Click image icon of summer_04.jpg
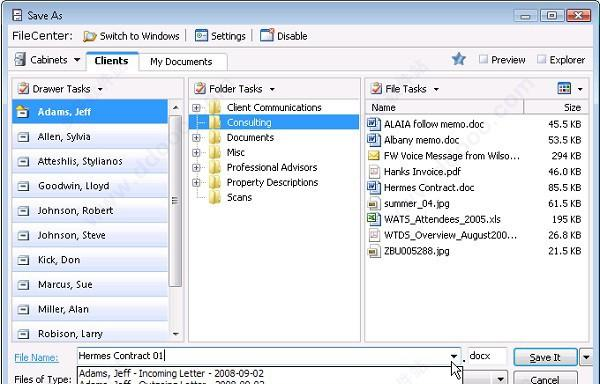This screenshot has width=600, height=384. (x=374, y=203)
